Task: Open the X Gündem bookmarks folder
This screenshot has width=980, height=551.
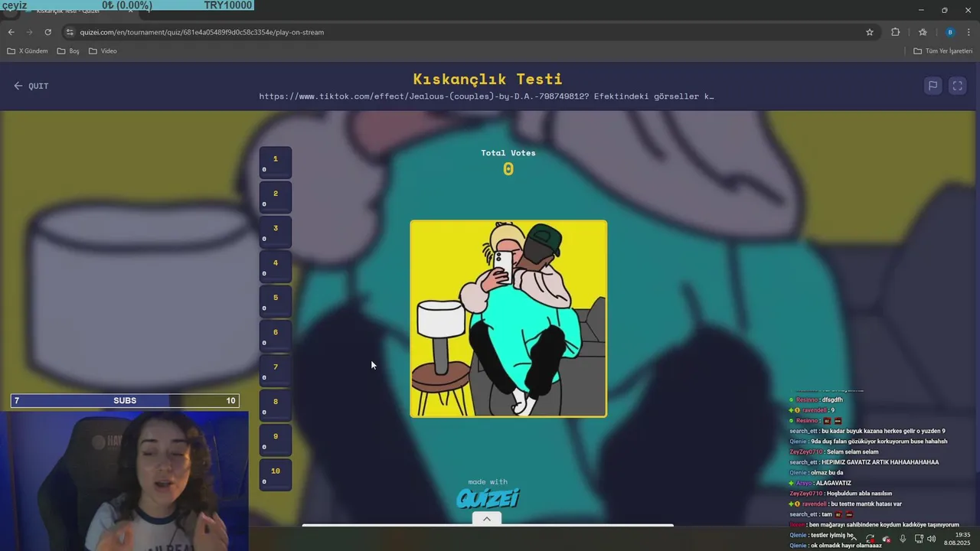Action: point(28,51)
